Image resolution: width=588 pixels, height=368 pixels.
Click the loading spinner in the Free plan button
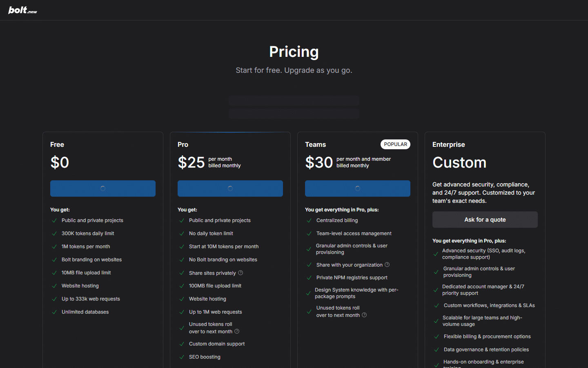pos(102,188)
